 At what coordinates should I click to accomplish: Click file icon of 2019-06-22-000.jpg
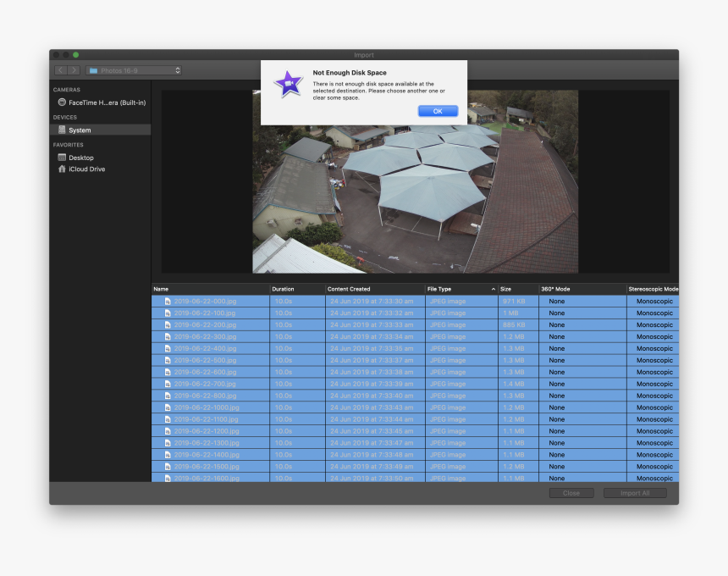(168, 302)
